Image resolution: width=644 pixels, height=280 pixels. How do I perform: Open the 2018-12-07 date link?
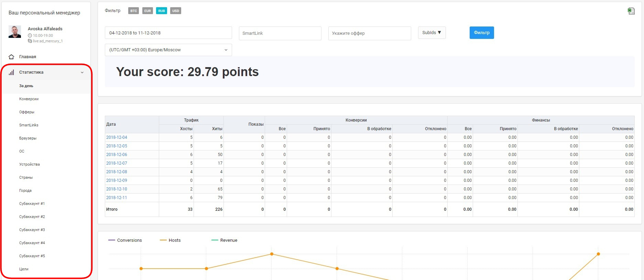pos(117,163)
